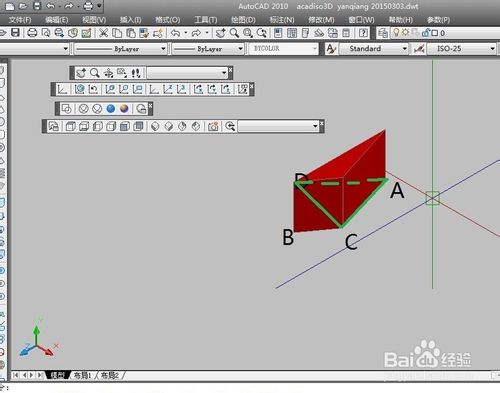Open the ISO-25 dimension style dropdown
This screenshot has width=500, height=393.
click(x=492, y=49)
